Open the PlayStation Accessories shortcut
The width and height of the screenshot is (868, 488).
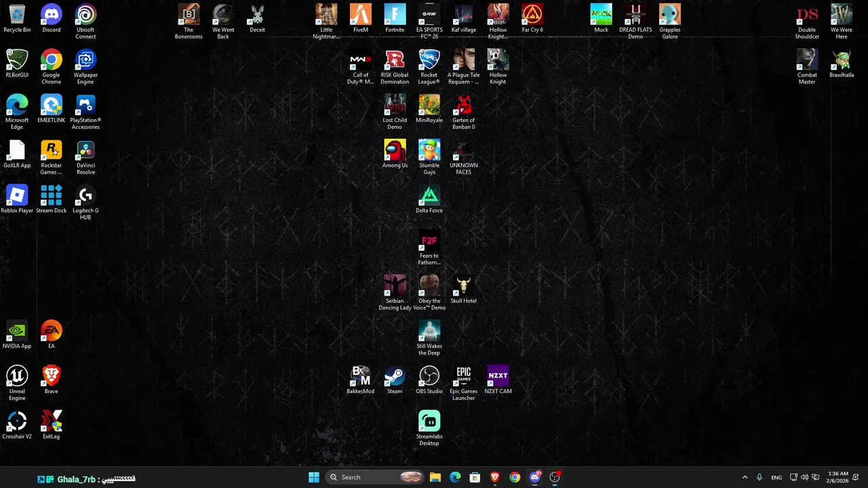pyautogui.click(x=85, y=112)
